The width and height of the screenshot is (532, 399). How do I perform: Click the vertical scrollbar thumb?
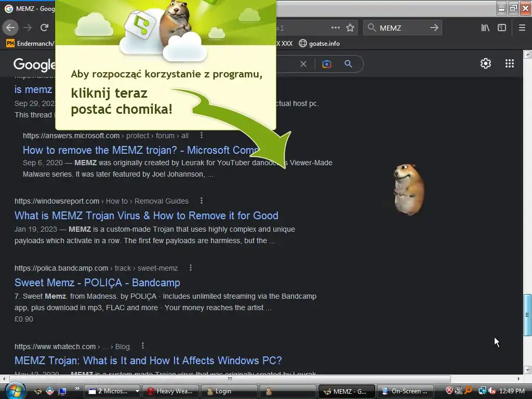527,315
